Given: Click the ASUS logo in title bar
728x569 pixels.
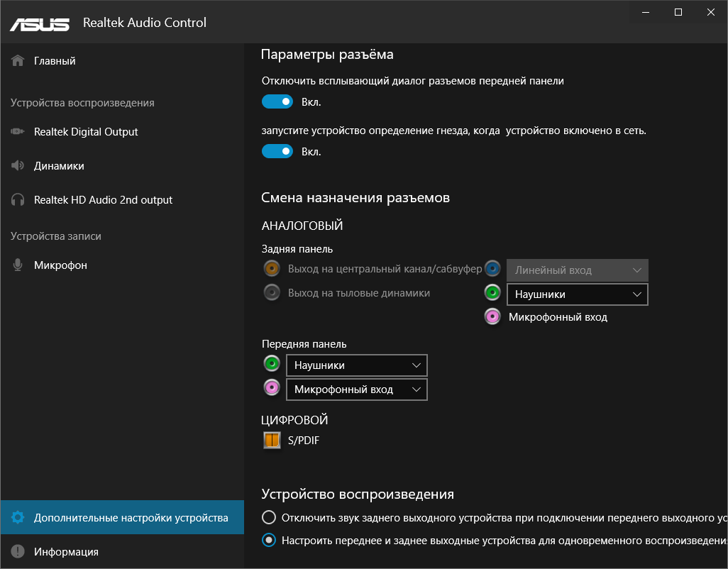Looking at the screenshot, I should 40,24.
